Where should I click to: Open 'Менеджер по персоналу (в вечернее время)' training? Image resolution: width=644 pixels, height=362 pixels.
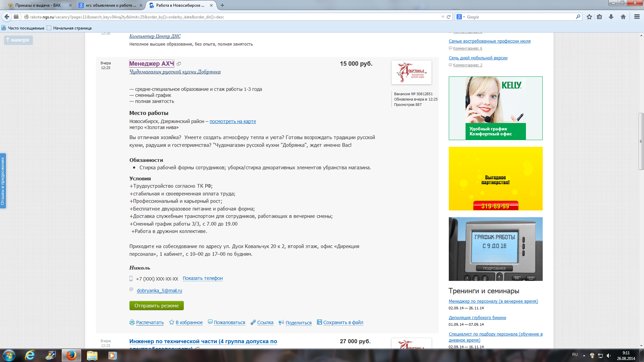[x=493, y=301]
